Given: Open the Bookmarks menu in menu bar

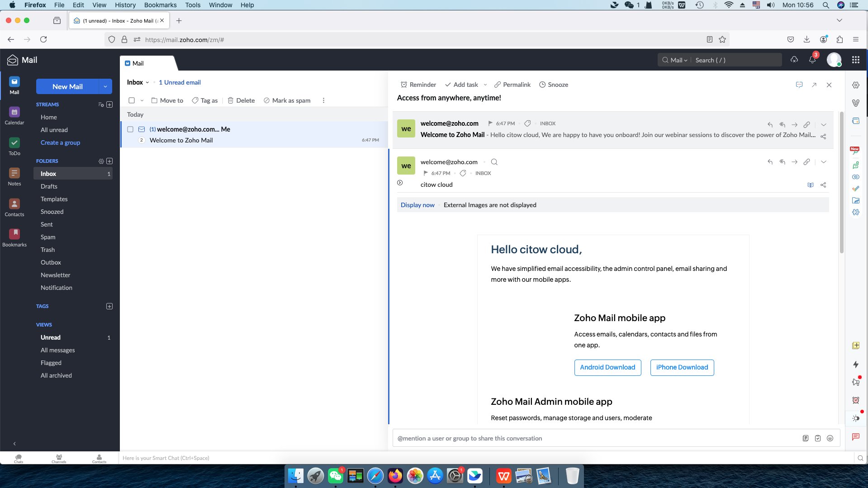Looking at the screenshot, I should tap(160, 5).
